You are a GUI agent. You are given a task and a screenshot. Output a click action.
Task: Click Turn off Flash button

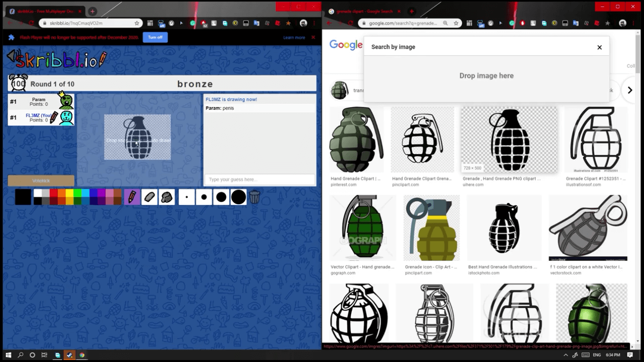(x=155, y=37)
